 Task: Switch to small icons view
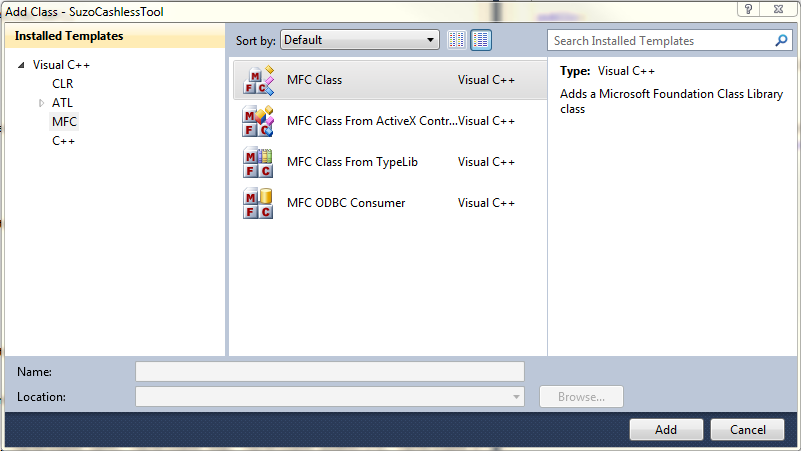tap(457, 40)
